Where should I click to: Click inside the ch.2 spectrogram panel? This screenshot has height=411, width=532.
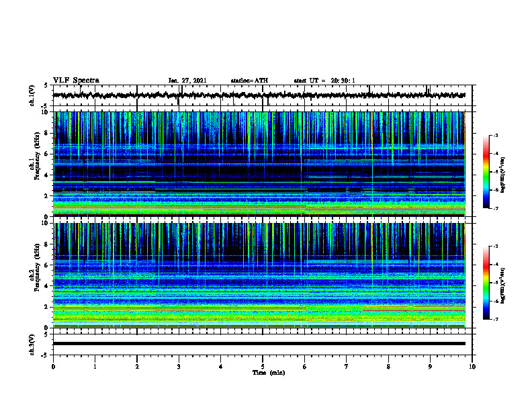[x=259, y=275]
